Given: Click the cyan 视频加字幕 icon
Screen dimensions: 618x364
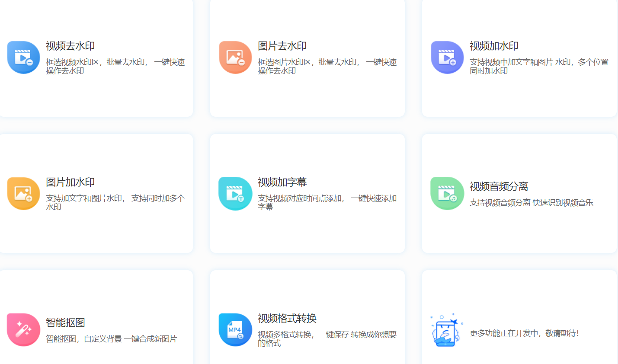Looking at the screenshot, I should [x=235, y=194].
